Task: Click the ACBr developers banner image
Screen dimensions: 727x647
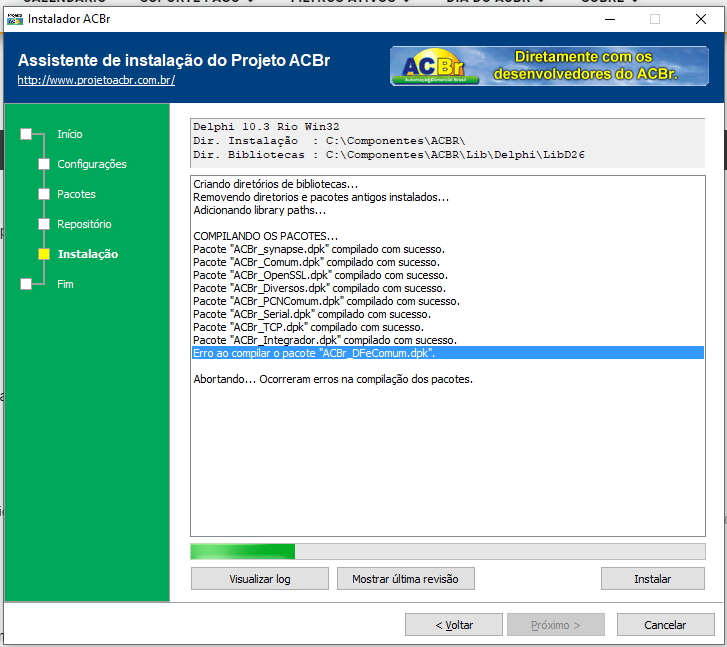Action: tap(549, 66)
